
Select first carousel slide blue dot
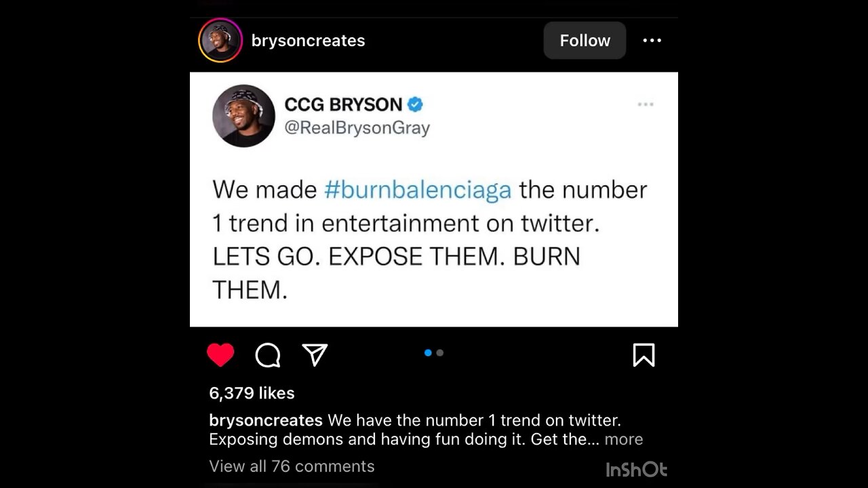[x=428, y=352]
